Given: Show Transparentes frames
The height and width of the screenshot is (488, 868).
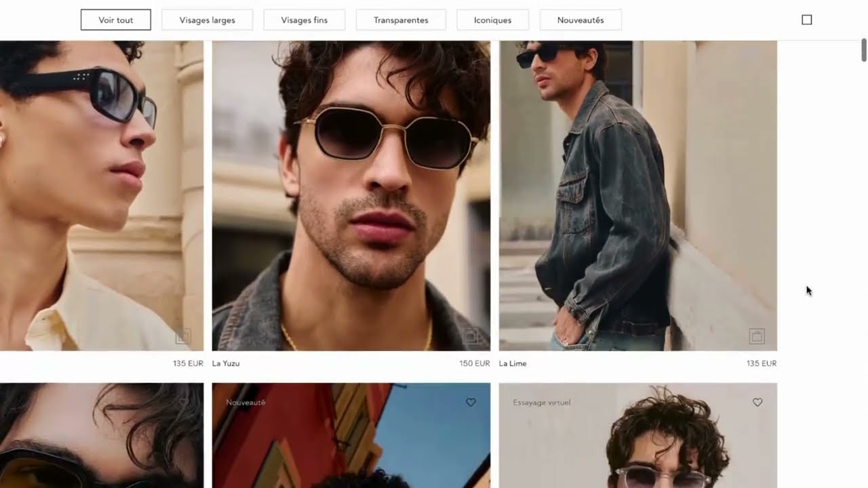Looking at the screenshot, I should tap(401, 20).
